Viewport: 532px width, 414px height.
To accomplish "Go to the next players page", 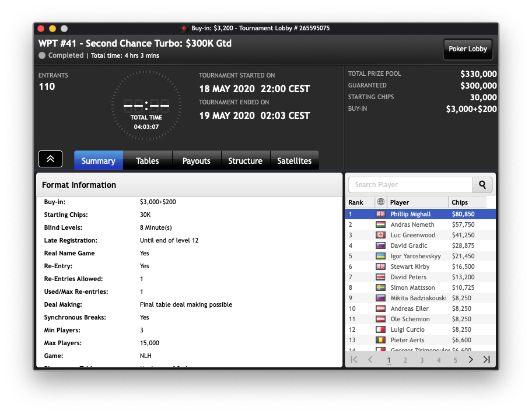I will 471,360.
